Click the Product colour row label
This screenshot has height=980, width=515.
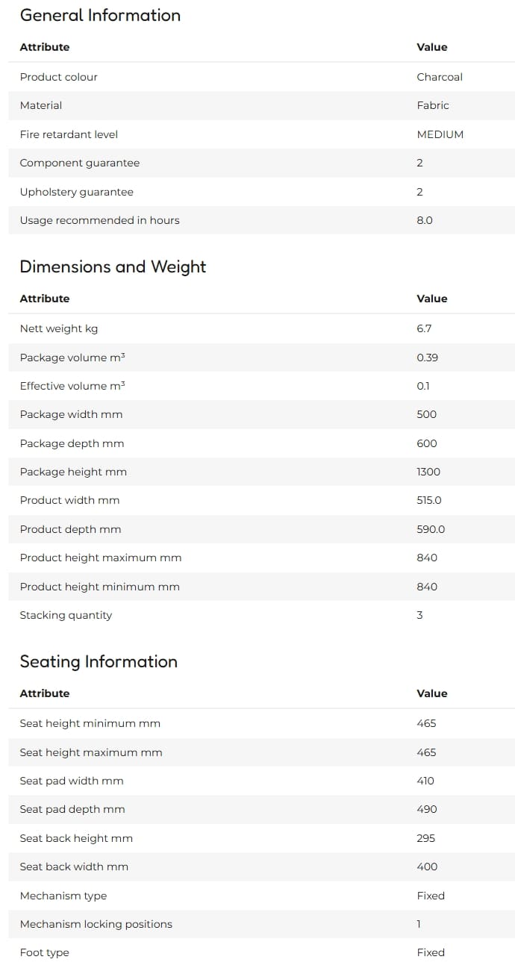point(58,77)
